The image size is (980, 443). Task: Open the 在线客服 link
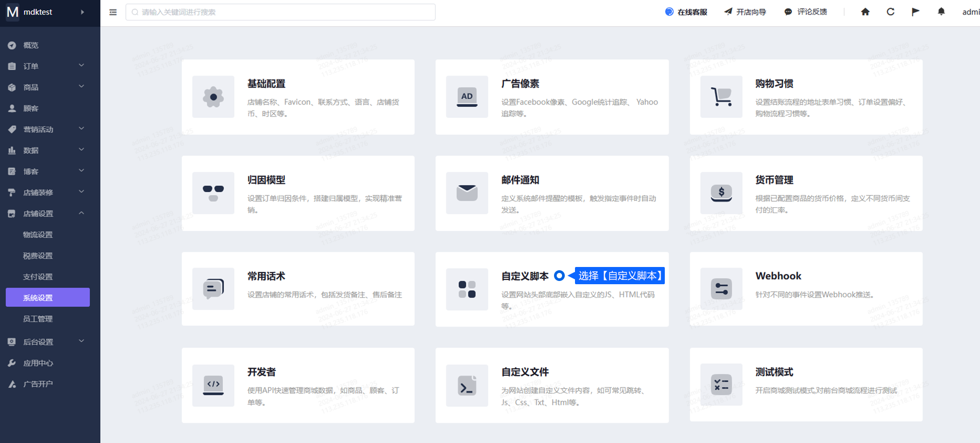pyautogui.click(x=686, y=12)
